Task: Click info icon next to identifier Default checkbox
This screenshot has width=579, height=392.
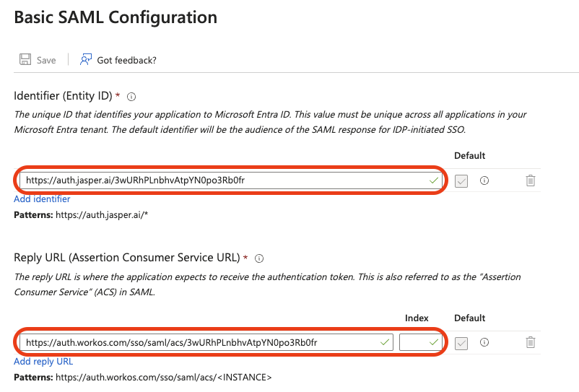Action: tap(484, 180)
